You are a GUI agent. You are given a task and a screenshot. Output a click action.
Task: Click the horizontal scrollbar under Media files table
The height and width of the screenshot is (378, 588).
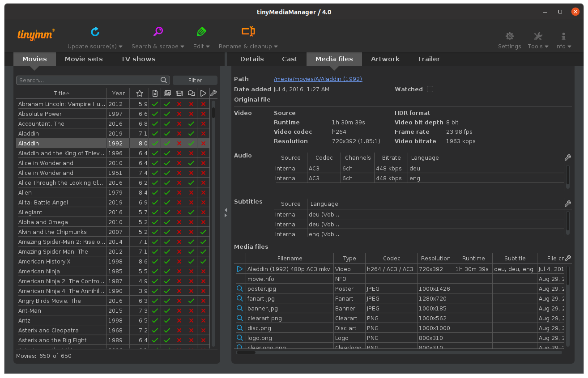(246, 353)
